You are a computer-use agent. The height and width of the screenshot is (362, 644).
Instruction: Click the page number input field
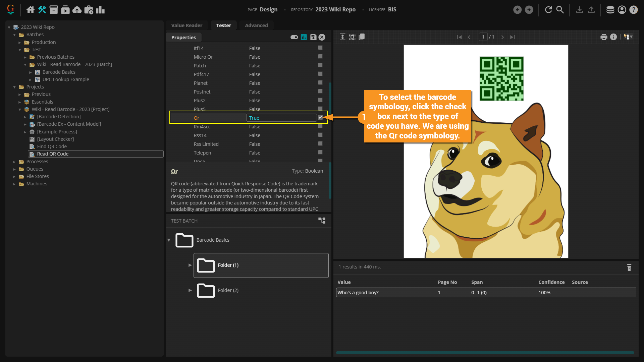pyautogui.click(x=483, y=37)
